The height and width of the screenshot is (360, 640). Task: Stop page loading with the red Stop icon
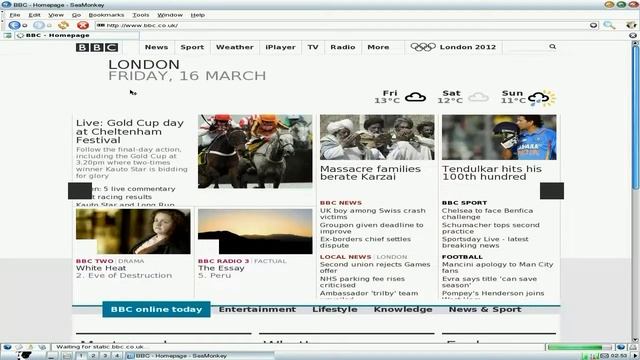click(x=83, y=25)
